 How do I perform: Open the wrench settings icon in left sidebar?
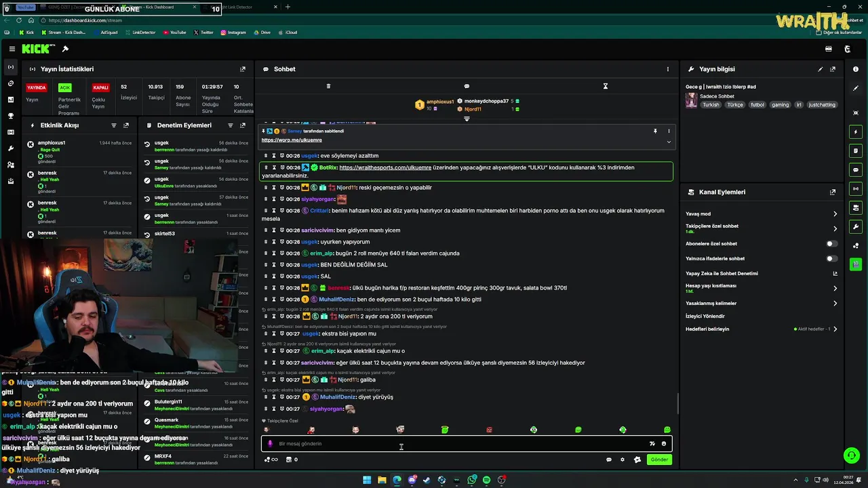[10, 148]
